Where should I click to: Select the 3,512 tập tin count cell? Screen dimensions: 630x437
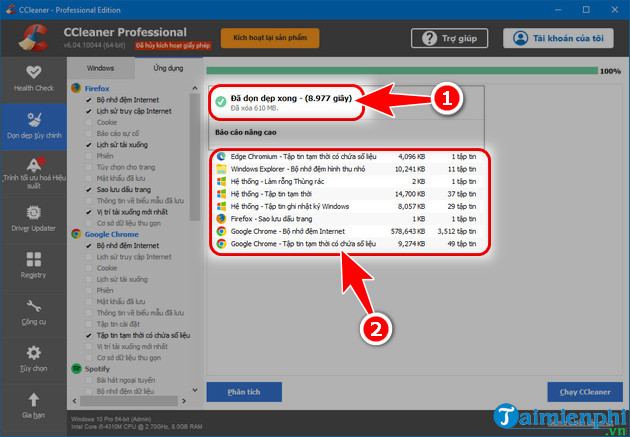click(456, 231)
